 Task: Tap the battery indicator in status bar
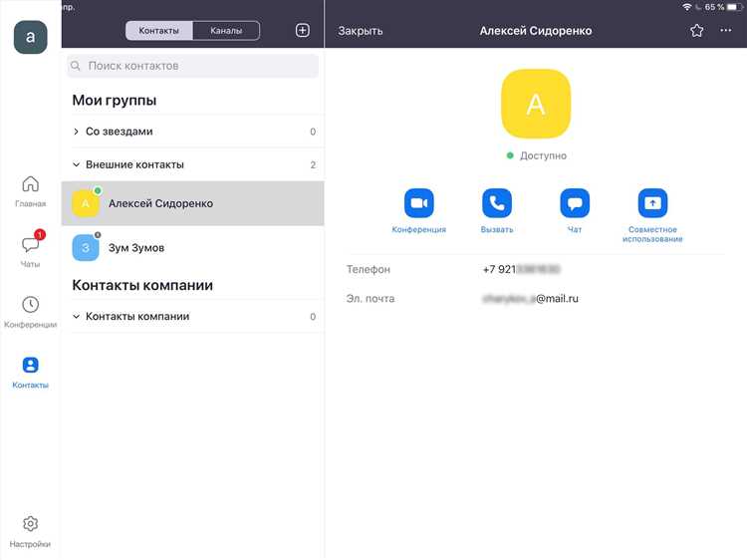735,7
